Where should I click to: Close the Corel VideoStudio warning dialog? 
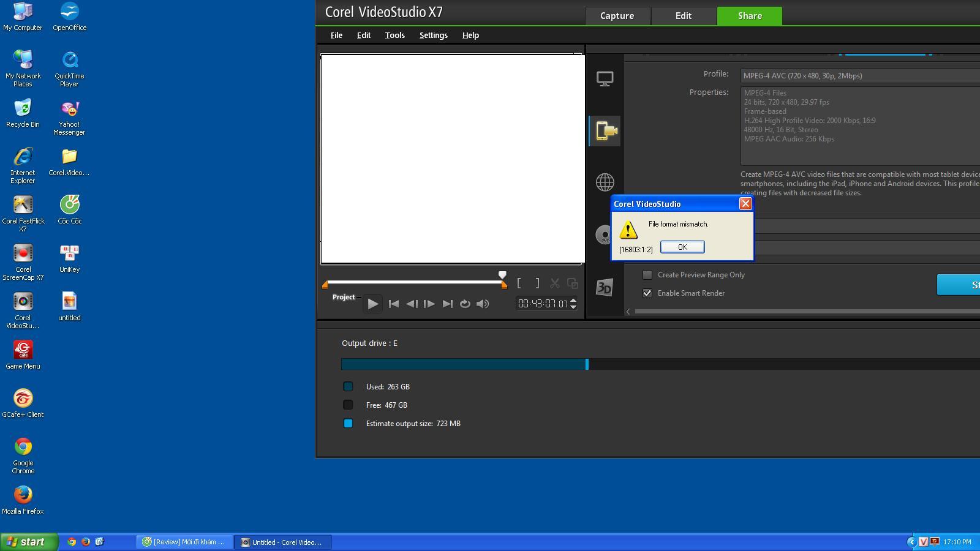745,204
